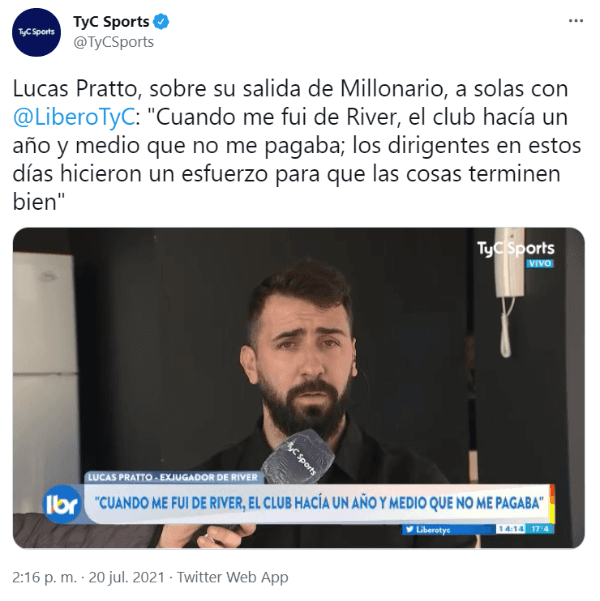Screen dimensions: 600x601
Task: Open the TyC Sports profile avatar
Action: click(36, 32)
